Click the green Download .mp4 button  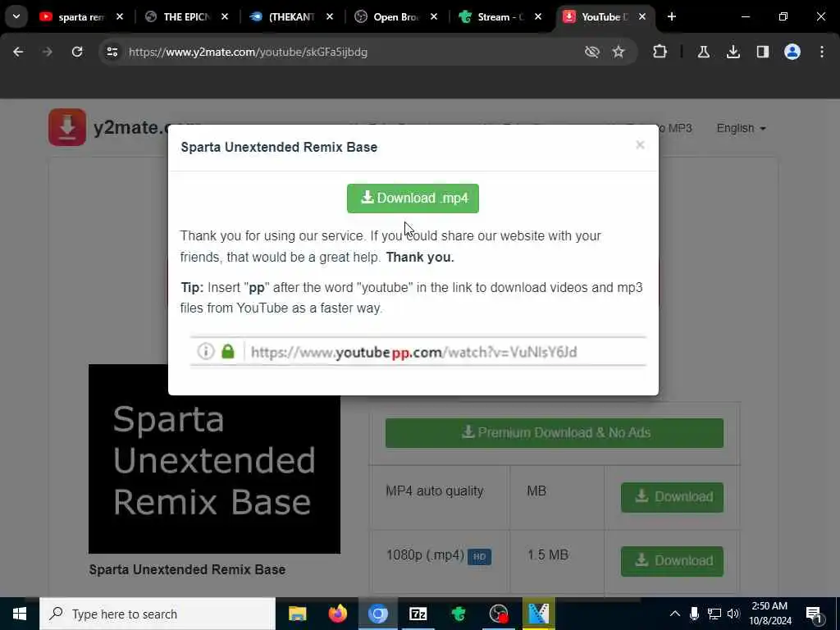tap(413, 199)
